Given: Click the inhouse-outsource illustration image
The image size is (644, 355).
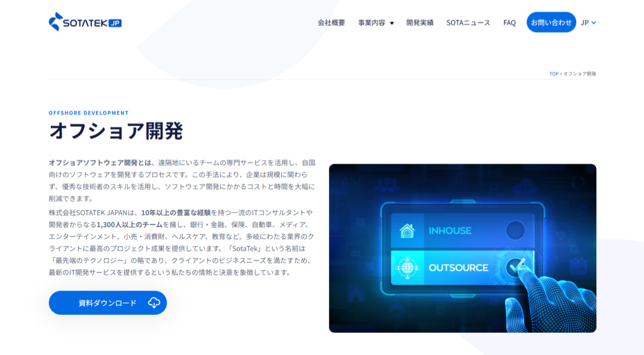Looking at the screenshot, I should pos(462,248).
